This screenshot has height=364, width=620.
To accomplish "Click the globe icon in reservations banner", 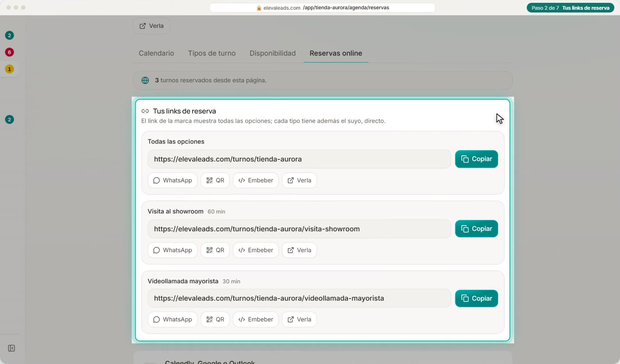I will coord(145,81).
